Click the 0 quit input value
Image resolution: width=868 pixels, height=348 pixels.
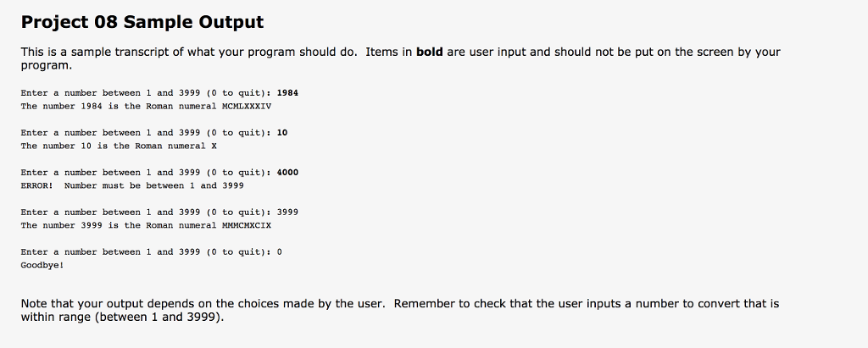(280, 252)
